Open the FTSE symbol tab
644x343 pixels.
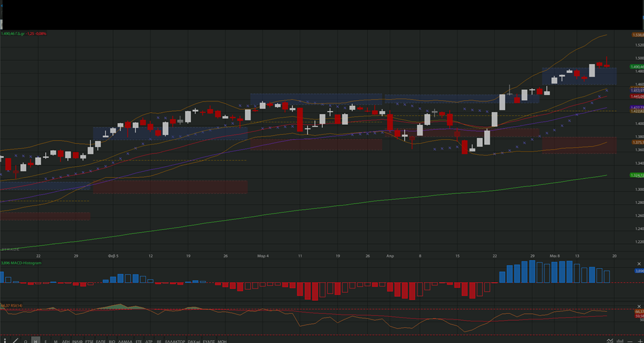pos(89,341)
